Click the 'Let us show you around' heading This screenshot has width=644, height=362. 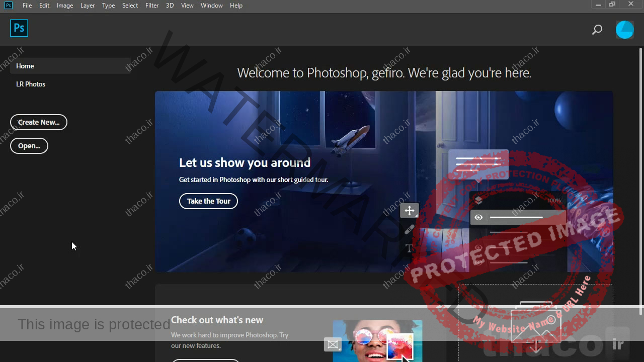coord(245,162)
